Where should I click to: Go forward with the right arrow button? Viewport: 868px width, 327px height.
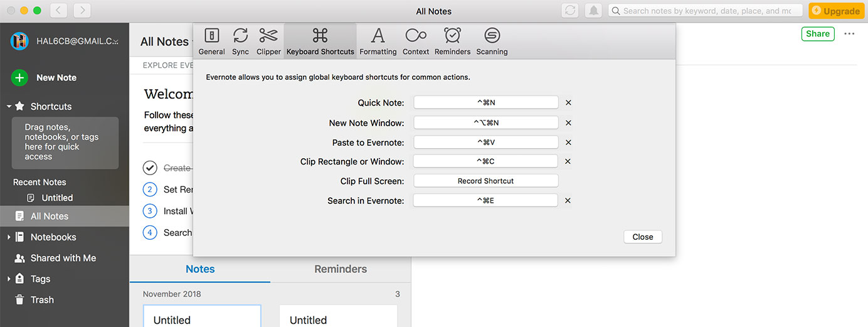click(x=82, y=10)
